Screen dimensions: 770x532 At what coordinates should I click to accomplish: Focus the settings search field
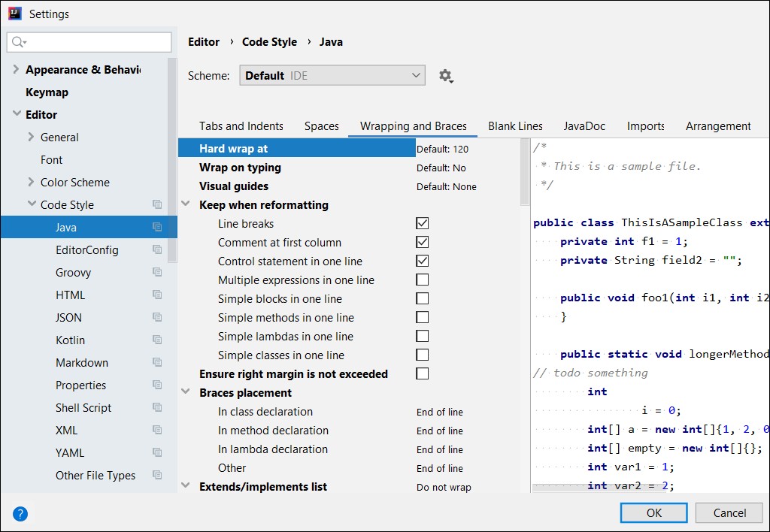click(89, 42)
